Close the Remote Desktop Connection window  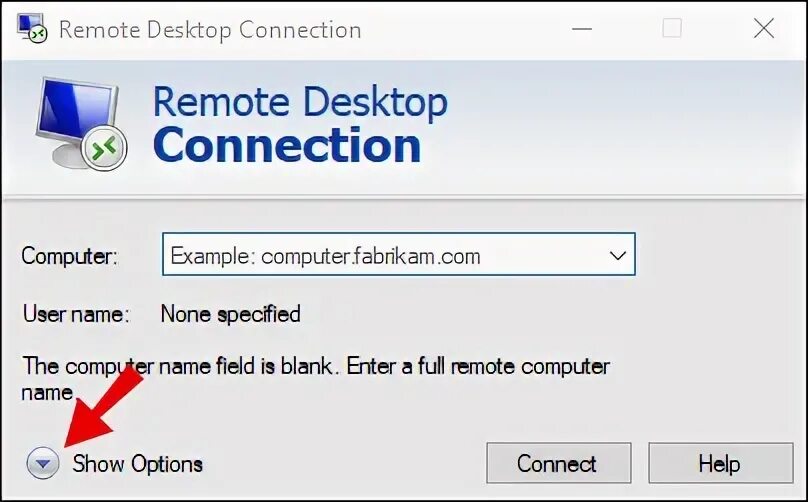point(764,28)
